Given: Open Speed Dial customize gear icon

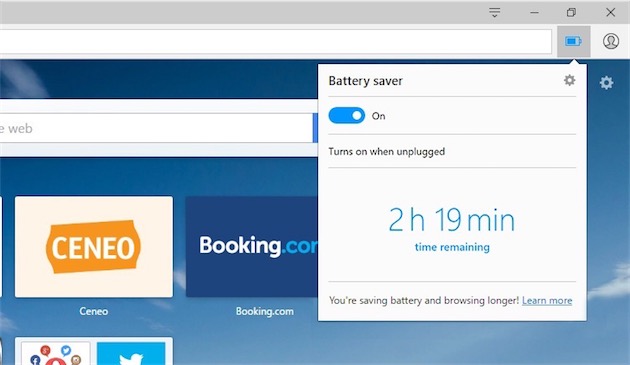Looking at the screenshot, I should pos(606,83).
